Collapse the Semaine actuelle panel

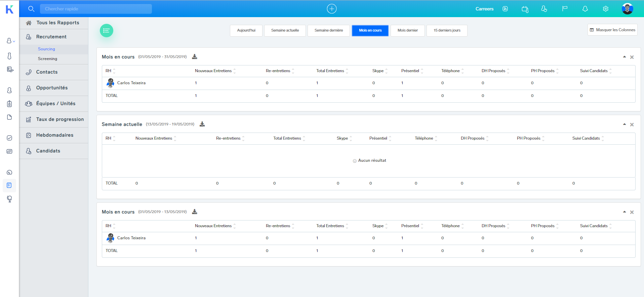(x=624, y=124)
